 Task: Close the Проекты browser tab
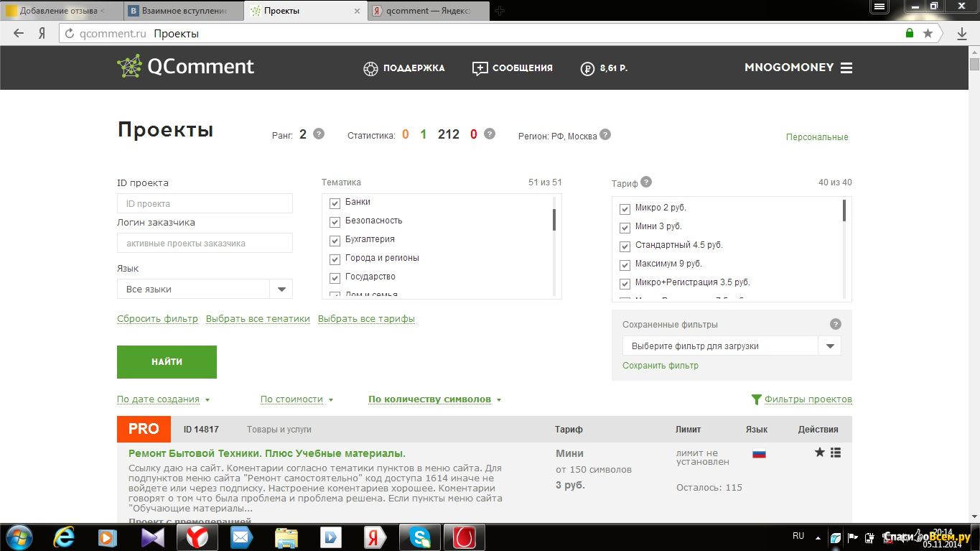(357, 11)
